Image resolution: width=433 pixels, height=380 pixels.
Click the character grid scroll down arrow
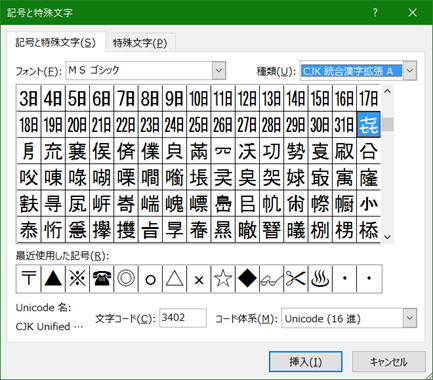tap(387, 237)
